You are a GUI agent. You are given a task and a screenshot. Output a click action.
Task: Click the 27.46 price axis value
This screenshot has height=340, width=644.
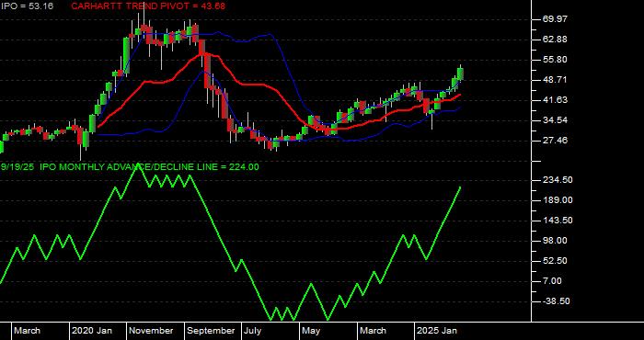coord(555,141)
